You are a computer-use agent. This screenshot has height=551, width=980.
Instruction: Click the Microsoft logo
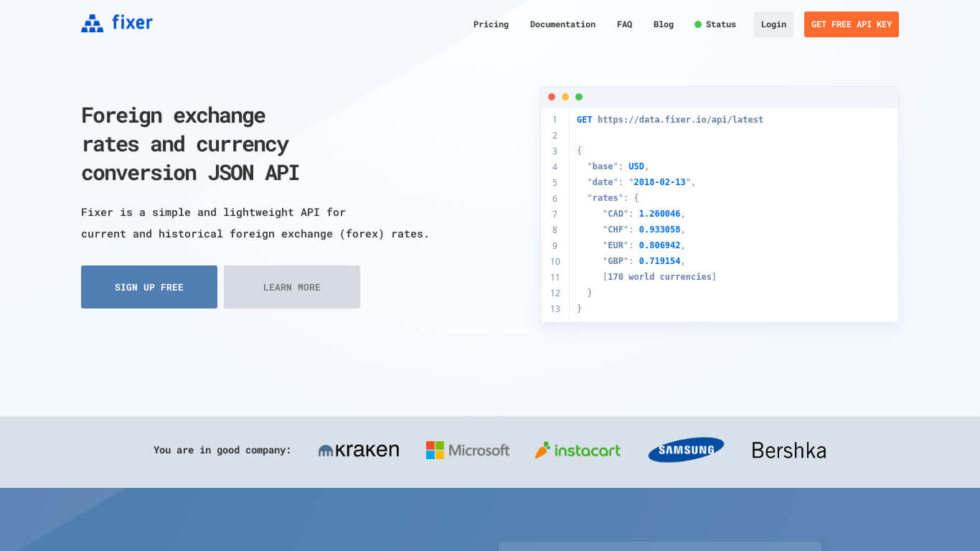click(x=468, y=451)
